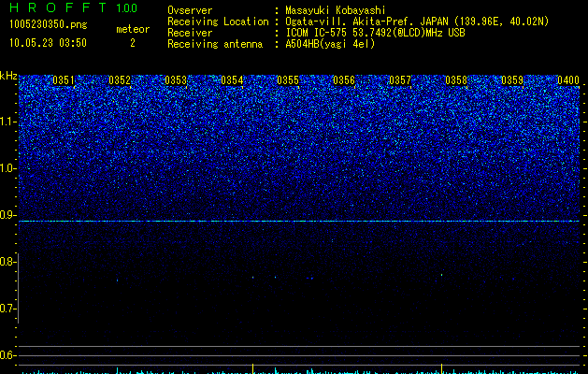Click the observer name Masayuki Kobayashi
This screenshot has width=588, height=374.
pyautogui.click(x=336, y=10)
